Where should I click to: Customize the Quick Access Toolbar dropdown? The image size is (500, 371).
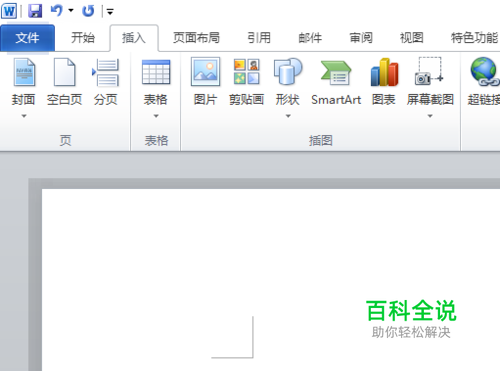tap(110, 12)
